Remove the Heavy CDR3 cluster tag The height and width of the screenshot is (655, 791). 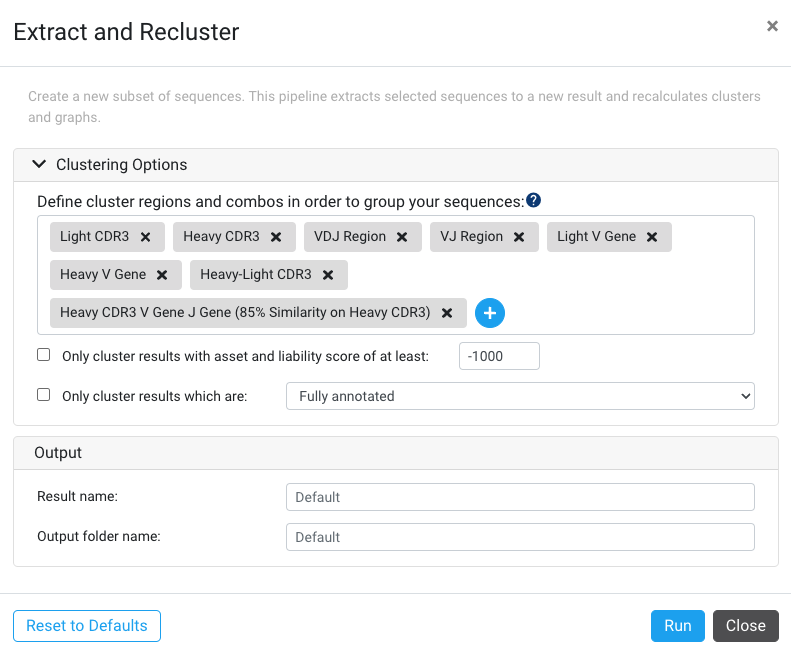[x=276, y=237]
